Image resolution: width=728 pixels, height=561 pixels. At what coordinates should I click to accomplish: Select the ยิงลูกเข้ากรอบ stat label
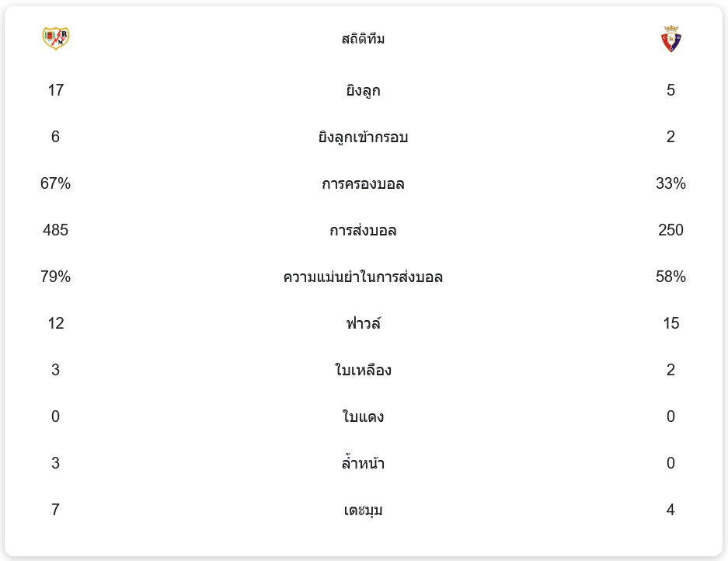pyautogui.click(x=363, y=138)
